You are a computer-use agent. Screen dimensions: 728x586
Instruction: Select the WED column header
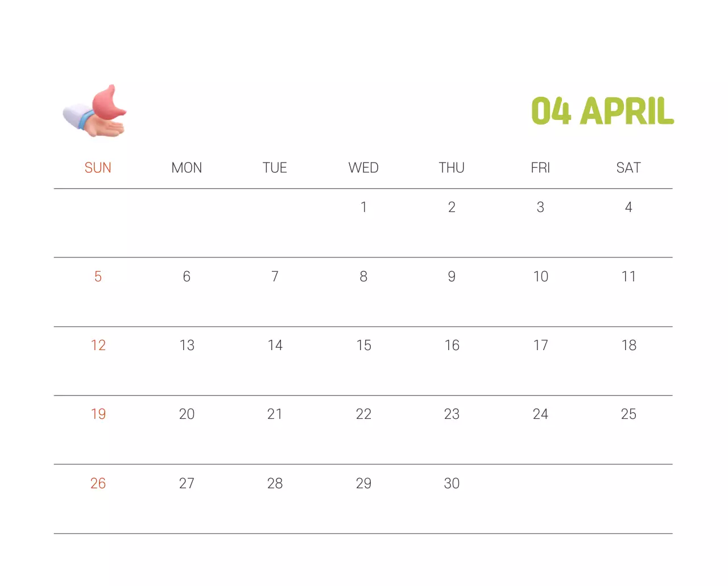click(x=363, y=168)
